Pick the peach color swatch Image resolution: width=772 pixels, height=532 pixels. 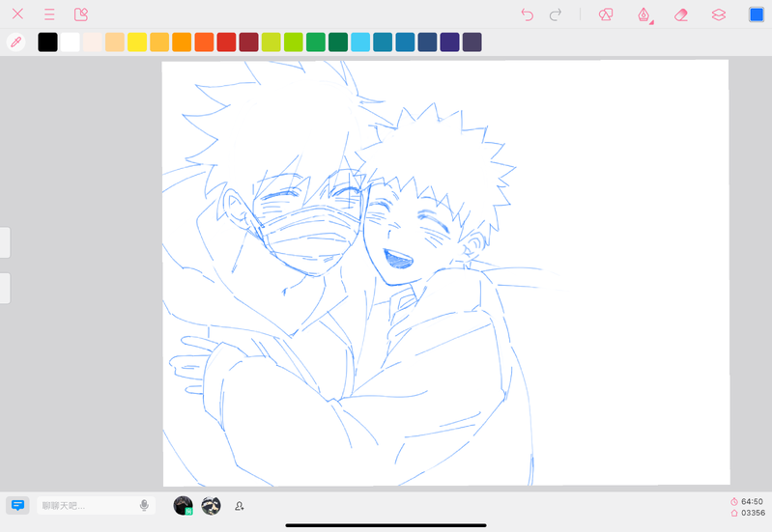pyautogui.click(x=115, y=42)
